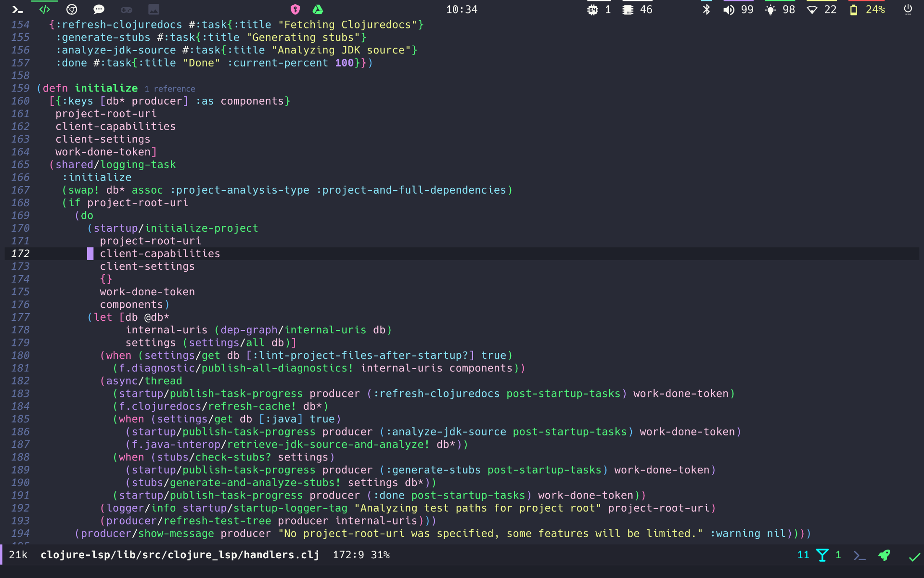Click the number 100 on line 157
Viewport: 924px width, 578px height.
click(x=345, y=63)
